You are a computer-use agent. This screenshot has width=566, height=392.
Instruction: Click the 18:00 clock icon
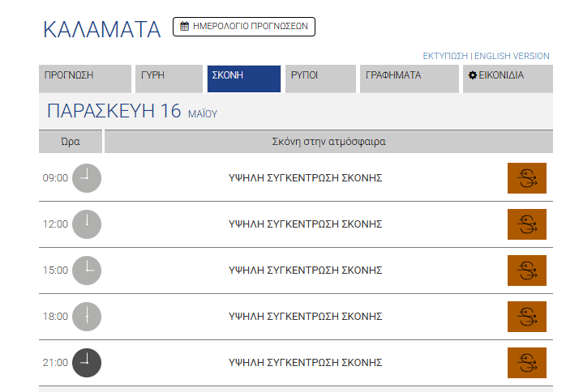point(87,317)
